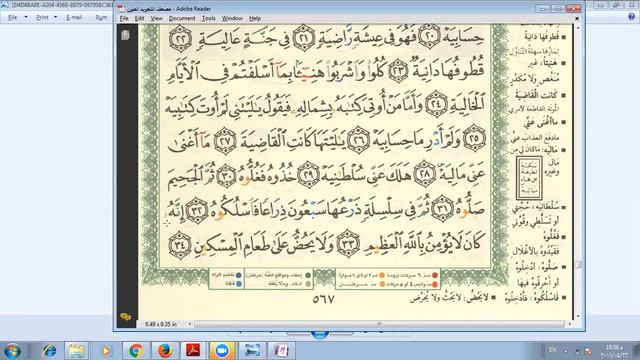Open the File menu in Adobe Reader
Screen dimensions: 640x360
pyautogui.click(x=124, y=18)
